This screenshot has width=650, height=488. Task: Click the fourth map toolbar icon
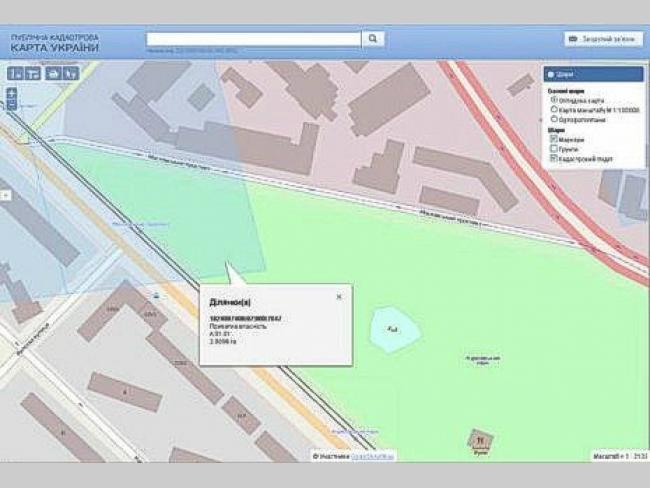point(70,73)
